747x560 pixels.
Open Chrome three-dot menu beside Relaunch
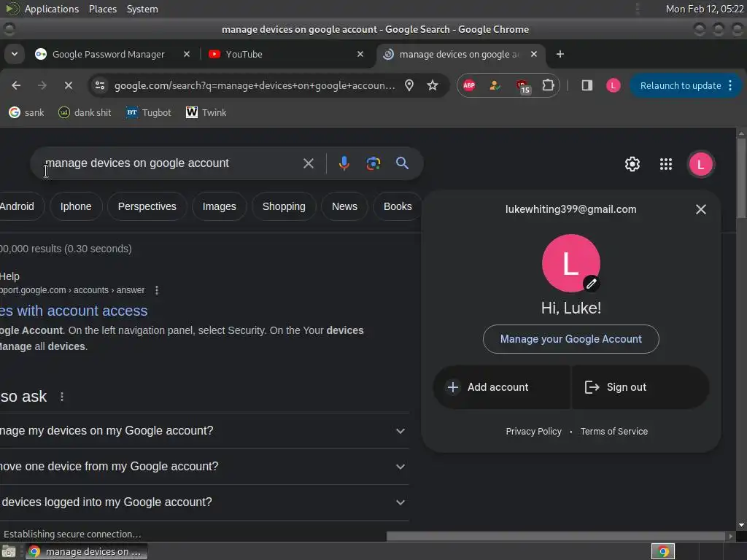(x=730, y=85)
